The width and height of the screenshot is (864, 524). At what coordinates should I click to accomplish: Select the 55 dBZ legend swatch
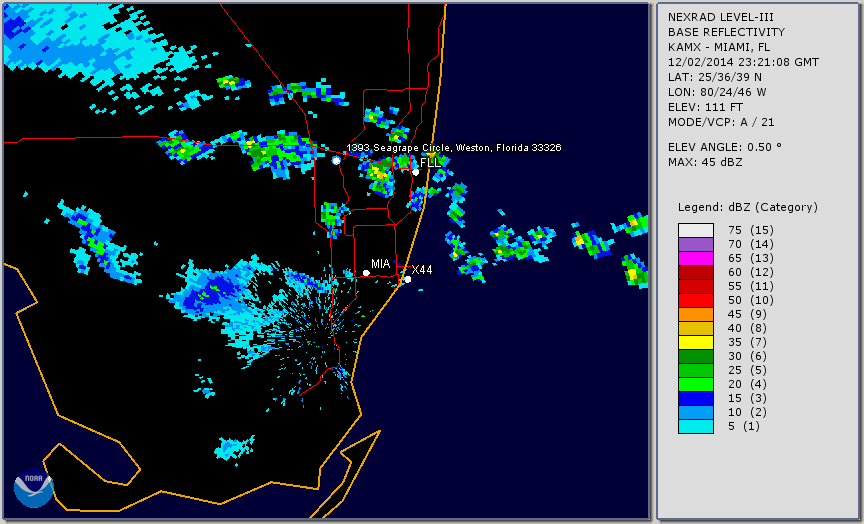pyautogui.click(x=696, y=287)
